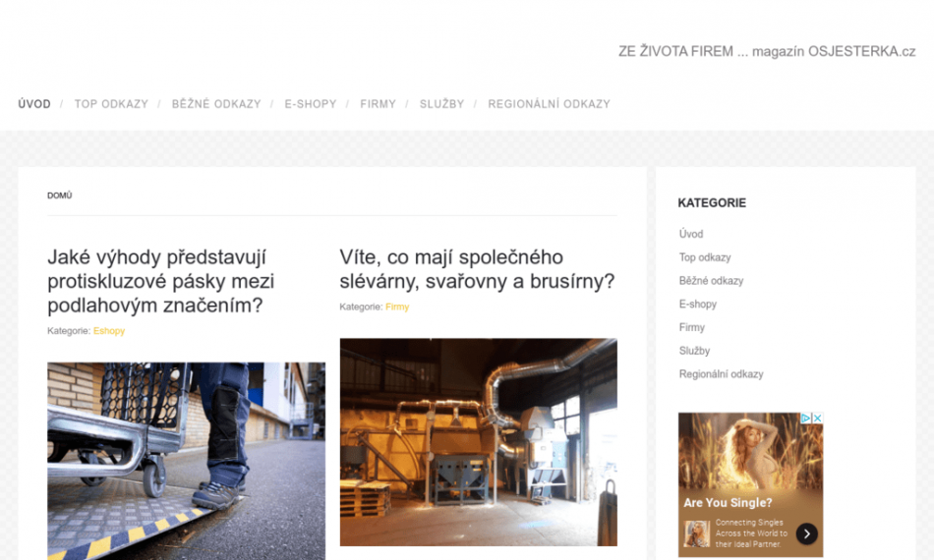
Task: Go to TOP ODKAZY in navigation
Action: point(111,104)
